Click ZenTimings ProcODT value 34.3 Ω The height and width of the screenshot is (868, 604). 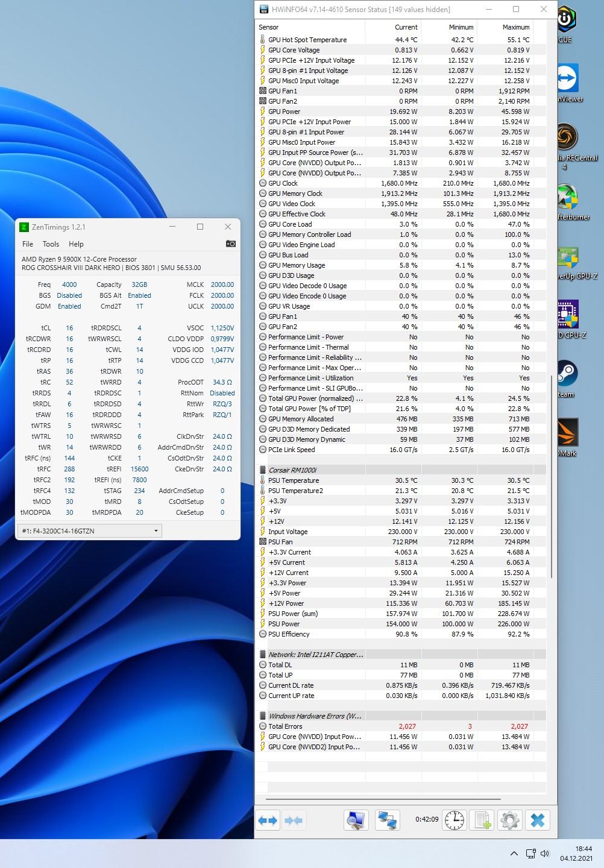tap(222, 382)
